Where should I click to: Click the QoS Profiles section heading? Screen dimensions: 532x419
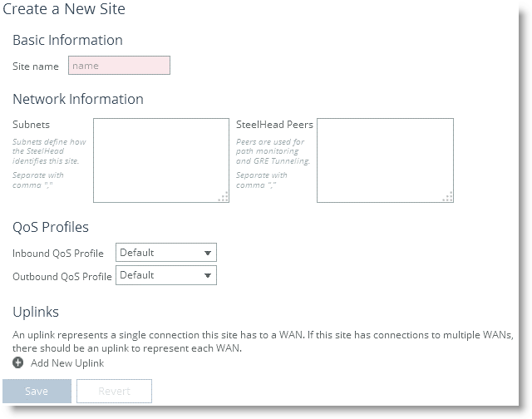click(51, 227)
